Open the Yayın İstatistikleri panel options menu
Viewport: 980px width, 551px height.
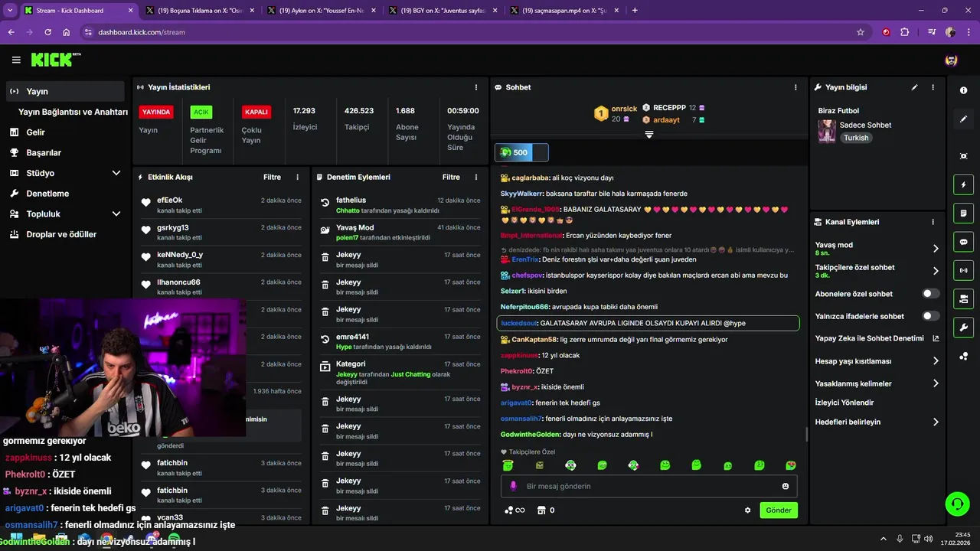[x=476, y=87]
